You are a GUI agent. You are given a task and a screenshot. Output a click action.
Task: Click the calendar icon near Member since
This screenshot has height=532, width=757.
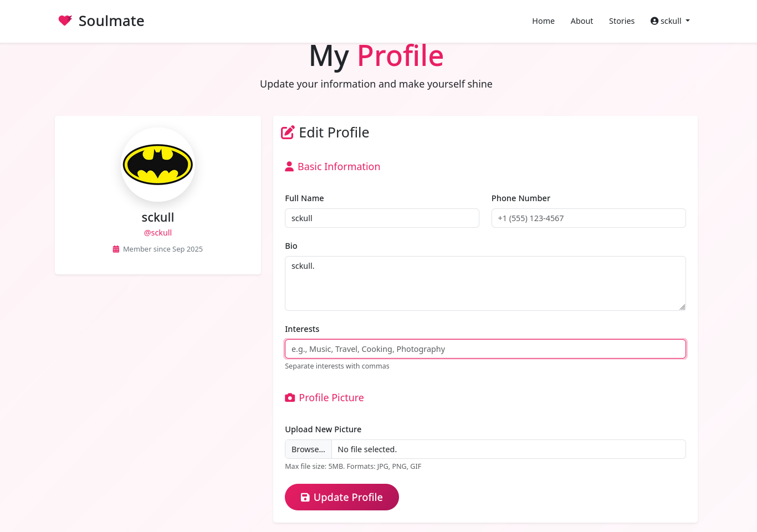click(116, 249)
